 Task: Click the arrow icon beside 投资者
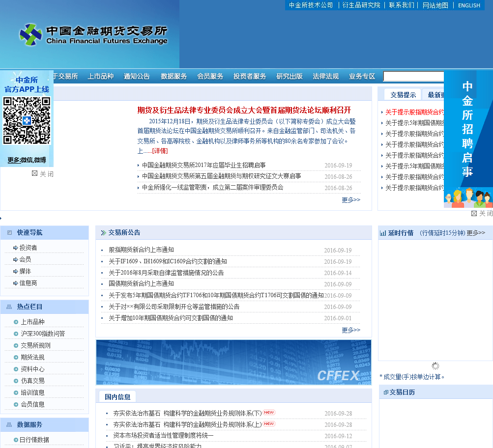coord(16,248)
